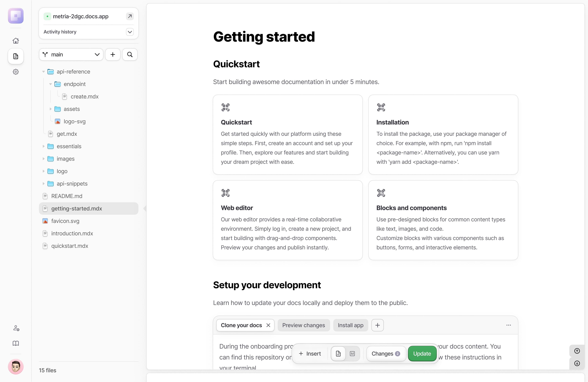Click the Update button

422,353
